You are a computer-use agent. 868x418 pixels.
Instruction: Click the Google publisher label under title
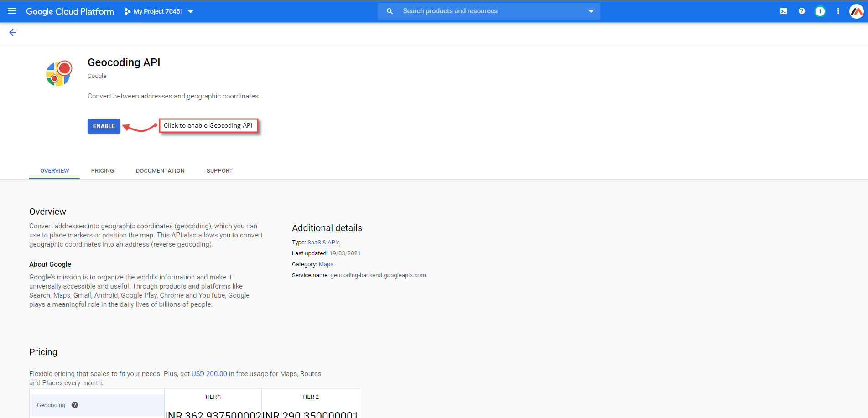[97, 76]
